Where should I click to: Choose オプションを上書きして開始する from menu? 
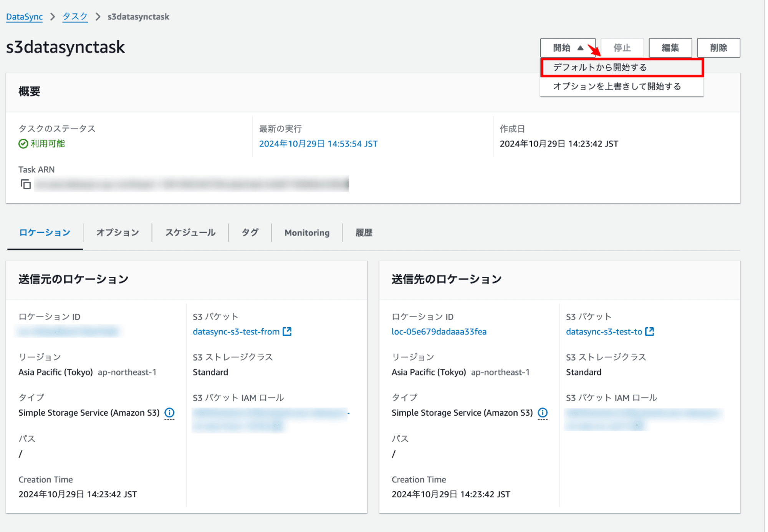click(622, 86)
